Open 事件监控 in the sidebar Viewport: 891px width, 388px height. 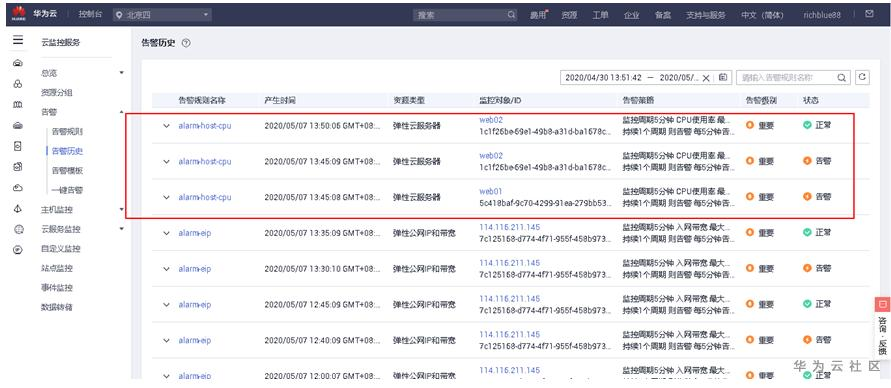pos(57,287)
